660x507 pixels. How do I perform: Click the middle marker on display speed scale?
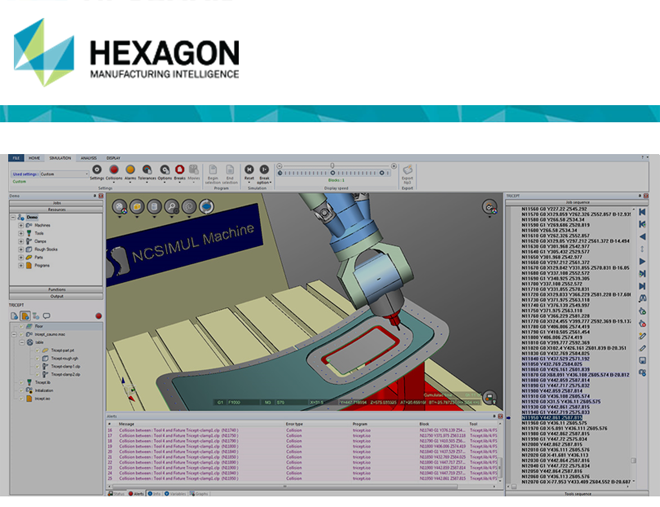pos(333,173)
